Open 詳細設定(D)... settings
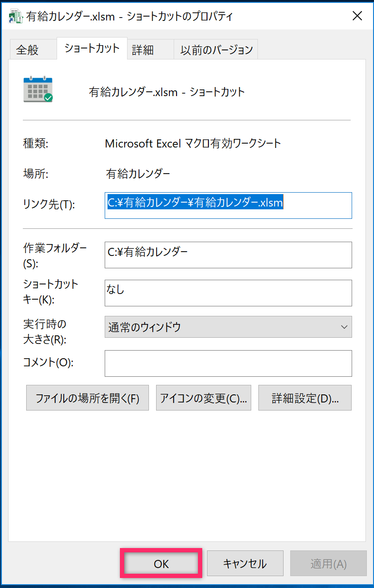Screen dimensions: 374x588 click(x=305, y=398)
